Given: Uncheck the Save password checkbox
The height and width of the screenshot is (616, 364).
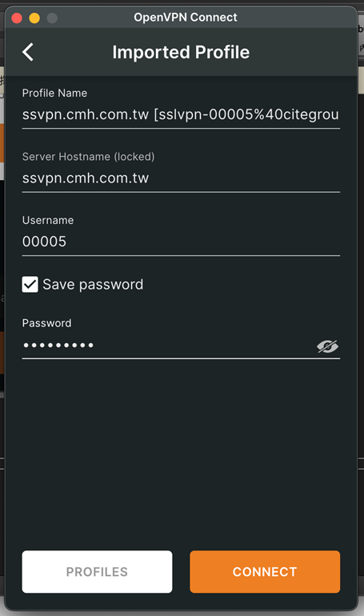Looking at the screenshot, I should (x=30, y=285).
